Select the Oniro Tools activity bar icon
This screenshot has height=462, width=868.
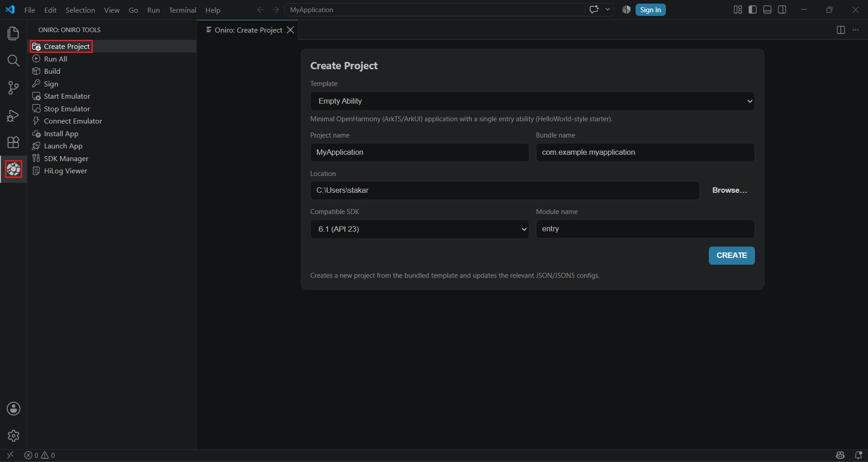[14, 169]
